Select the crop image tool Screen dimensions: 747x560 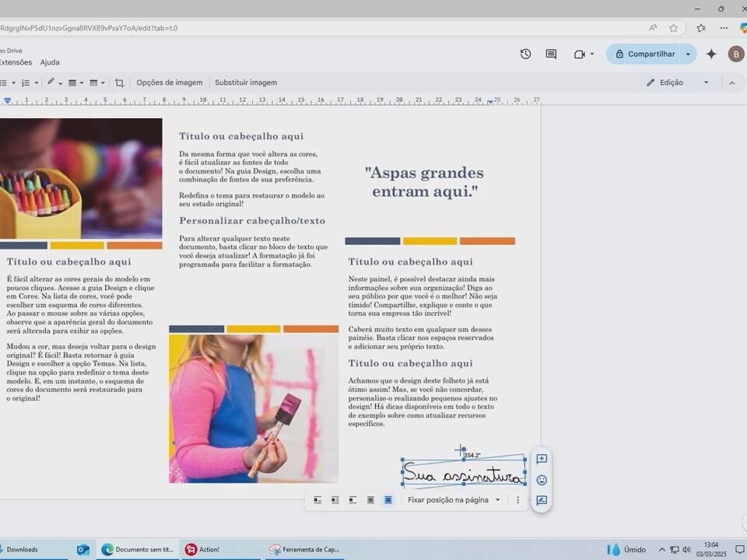click(119, 82)
